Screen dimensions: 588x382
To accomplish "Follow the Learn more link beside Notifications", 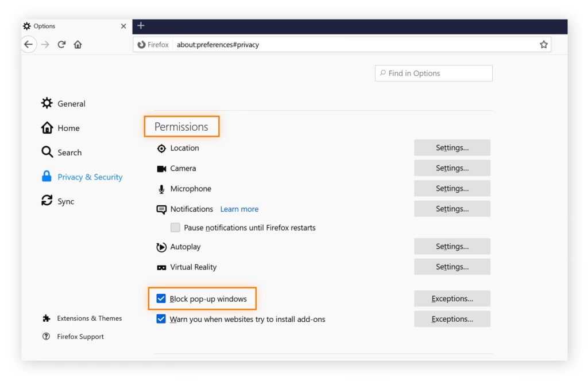I will tap(239, 209).
